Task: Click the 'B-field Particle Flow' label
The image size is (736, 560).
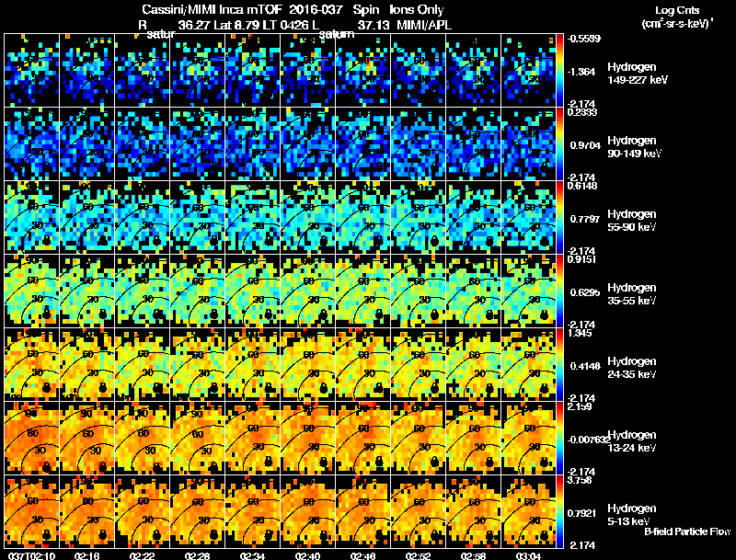Action: coord(687,531)
